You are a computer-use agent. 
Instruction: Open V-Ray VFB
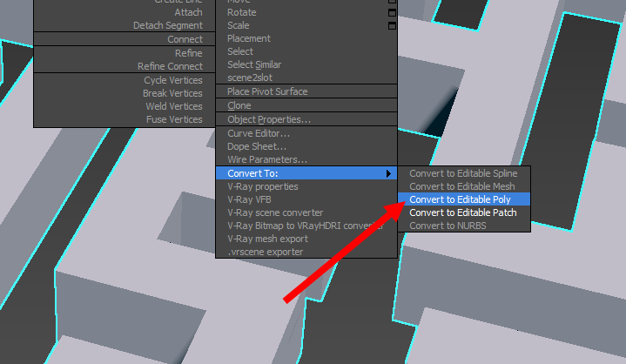306,199
